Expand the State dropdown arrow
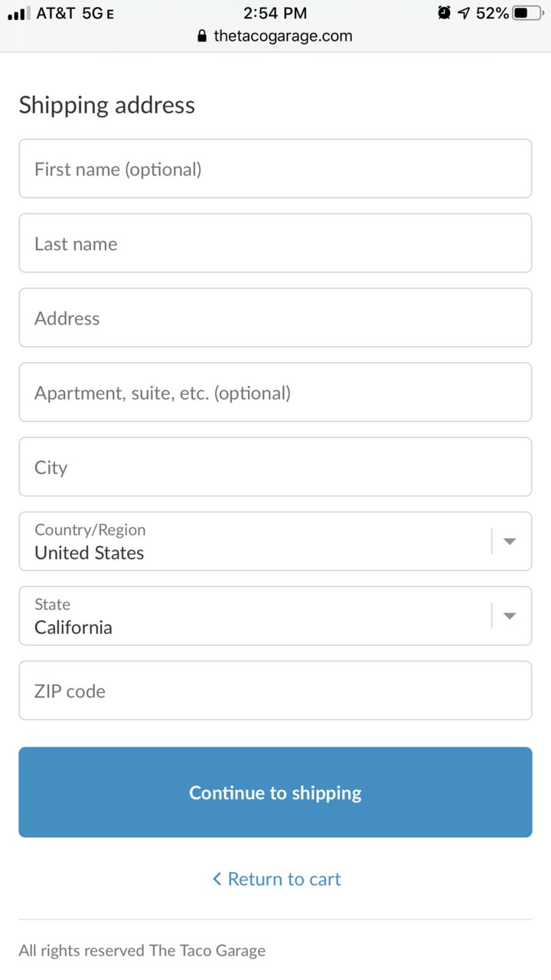This screenshot has width=551, height=980. click(x=510, y=616)
